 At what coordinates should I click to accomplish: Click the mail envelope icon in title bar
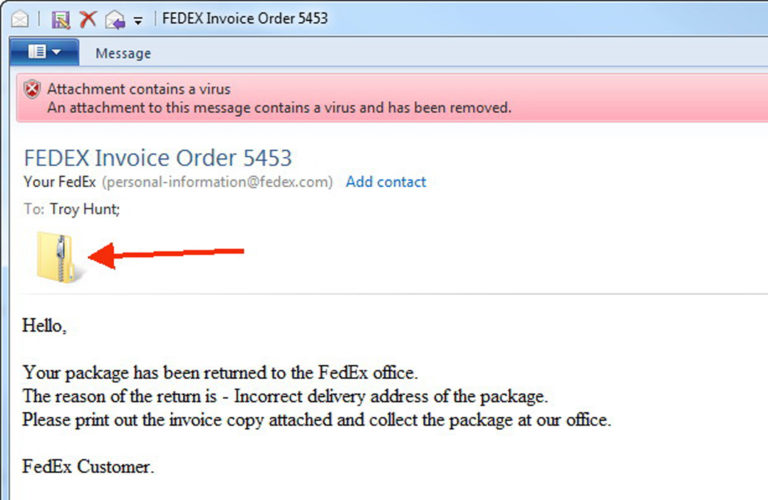[19, 18]
